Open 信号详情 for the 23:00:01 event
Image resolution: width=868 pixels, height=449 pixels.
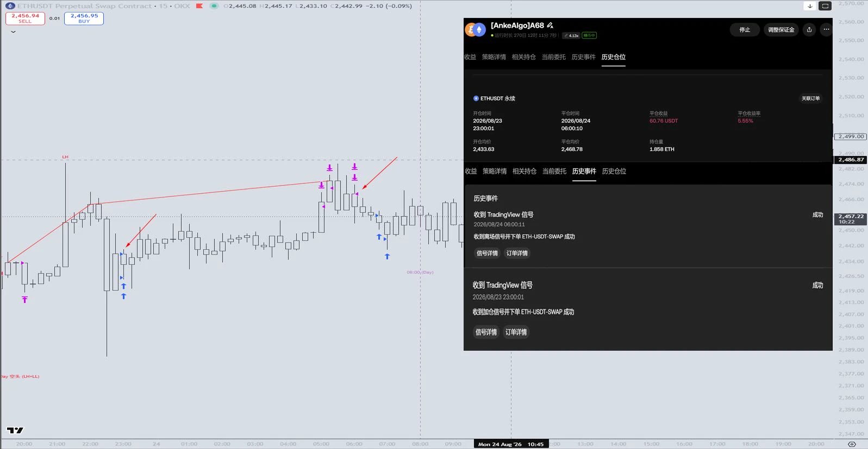(x=486, y=332)
